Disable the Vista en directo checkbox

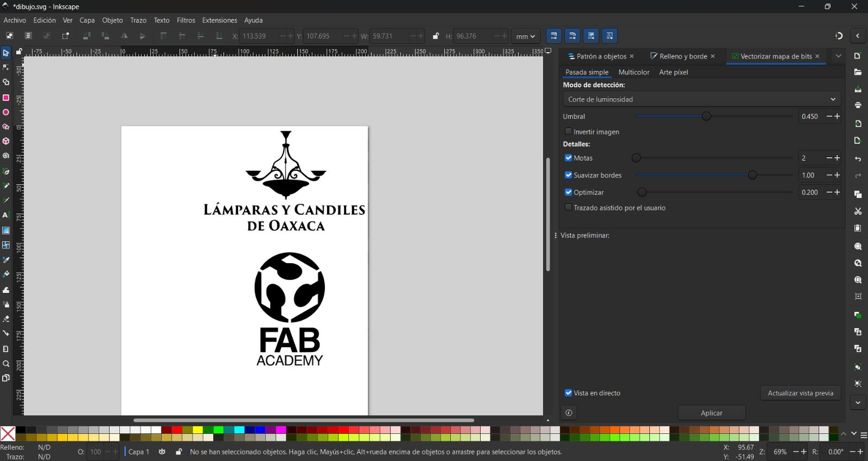point(569,393)
